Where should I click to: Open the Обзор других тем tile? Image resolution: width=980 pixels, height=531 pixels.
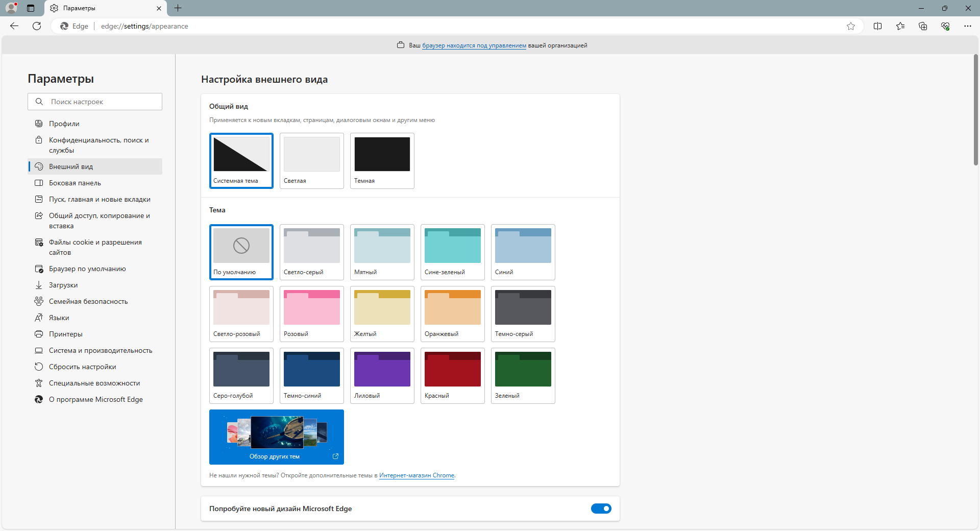[x=277, y=437]
